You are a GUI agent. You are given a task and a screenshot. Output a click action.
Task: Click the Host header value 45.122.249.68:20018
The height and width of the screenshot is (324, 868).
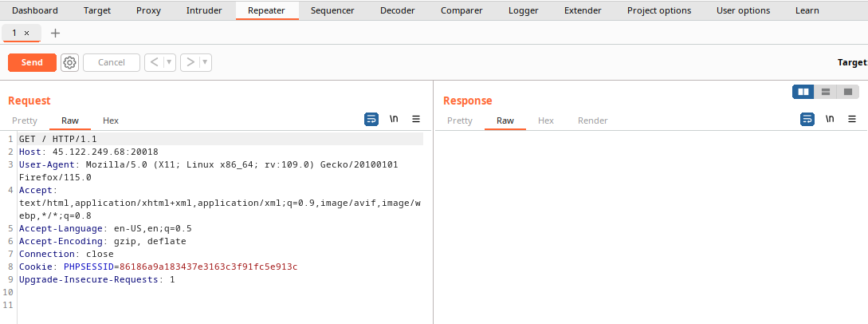pos(106,152)
